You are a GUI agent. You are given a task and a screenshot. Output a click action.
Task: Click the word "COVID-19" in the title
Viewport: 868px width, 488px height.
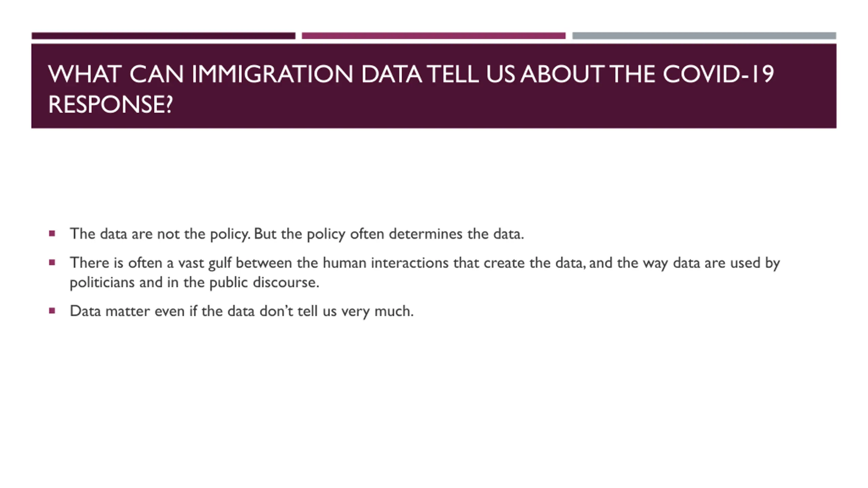(718, 74)
